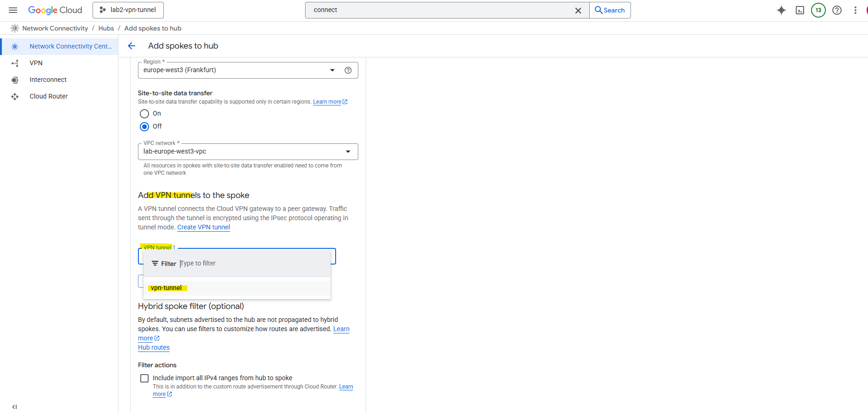Open the VPC network dropdown
Viewport: 868px width, 413px height.
[x=248, y=152]
